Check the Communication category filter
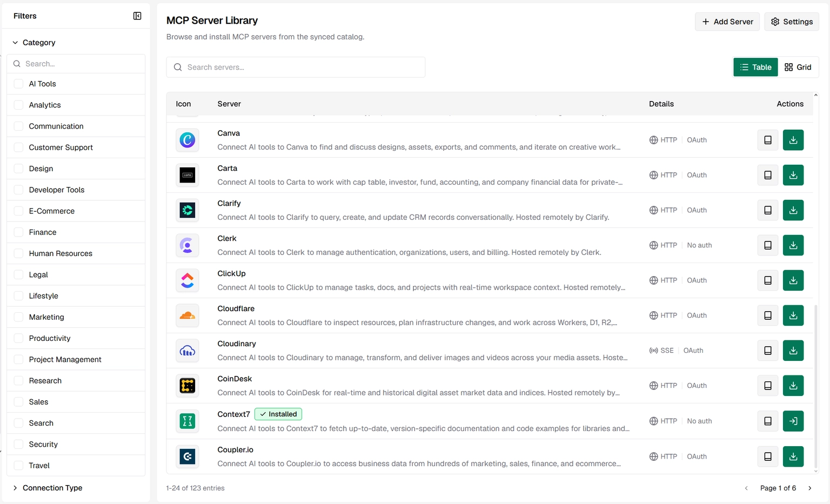Screen dimensions: 830x504 (18, 126)
